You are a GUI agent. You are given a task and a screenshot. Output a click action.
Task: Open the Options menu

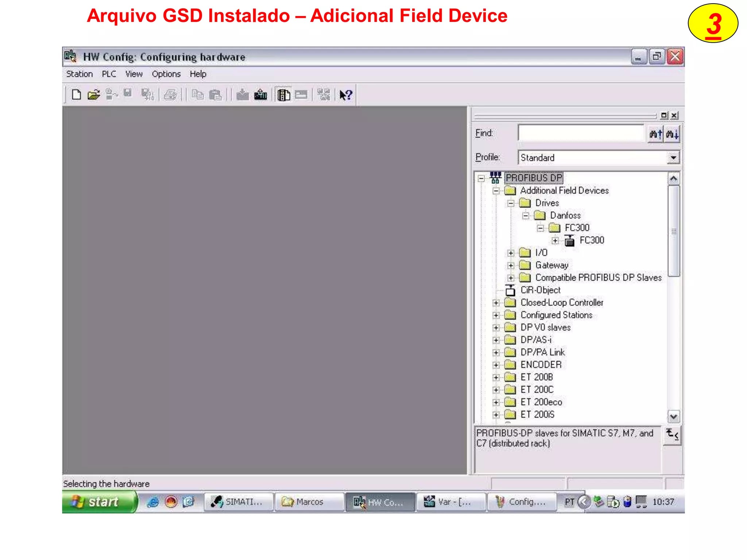pyautogui.click(x=166, y=74)
